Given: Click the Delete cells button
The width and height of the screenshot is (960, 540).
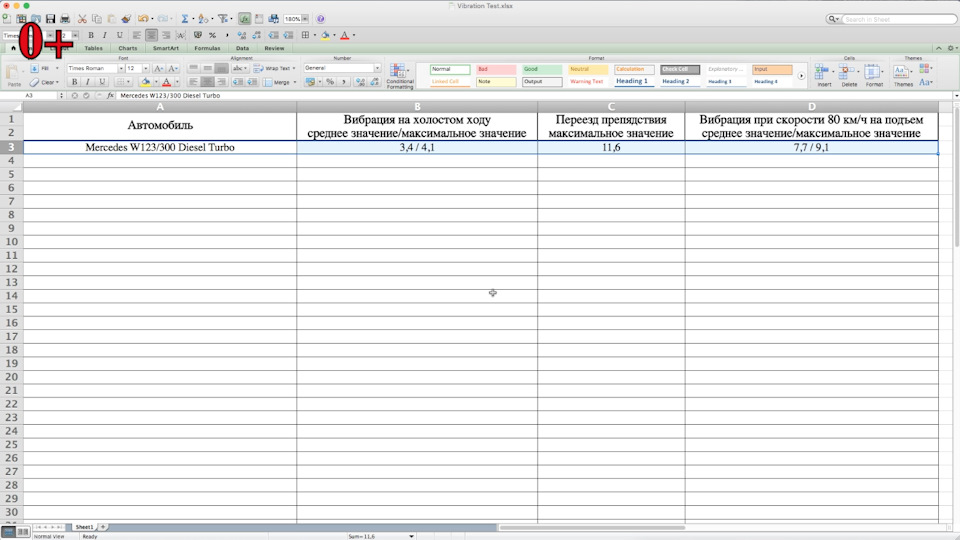Looking at the screenshot, I should tap(849, 76).
